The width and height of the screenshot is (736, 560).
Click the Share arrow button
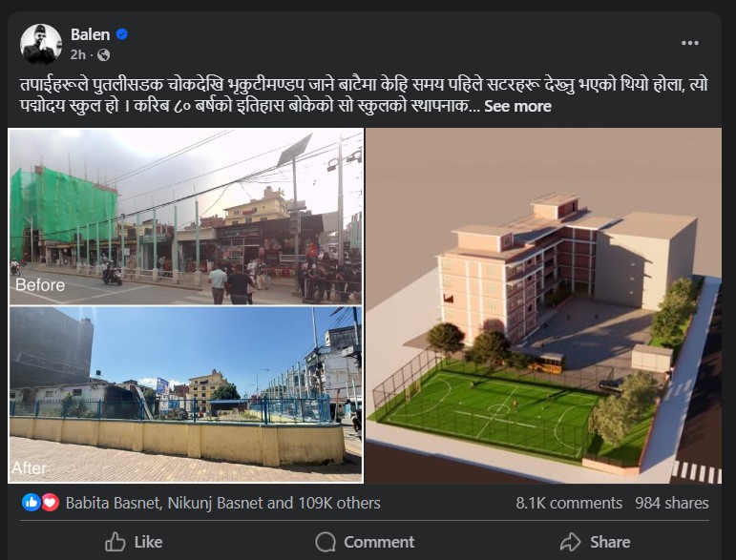pos(595,542)
